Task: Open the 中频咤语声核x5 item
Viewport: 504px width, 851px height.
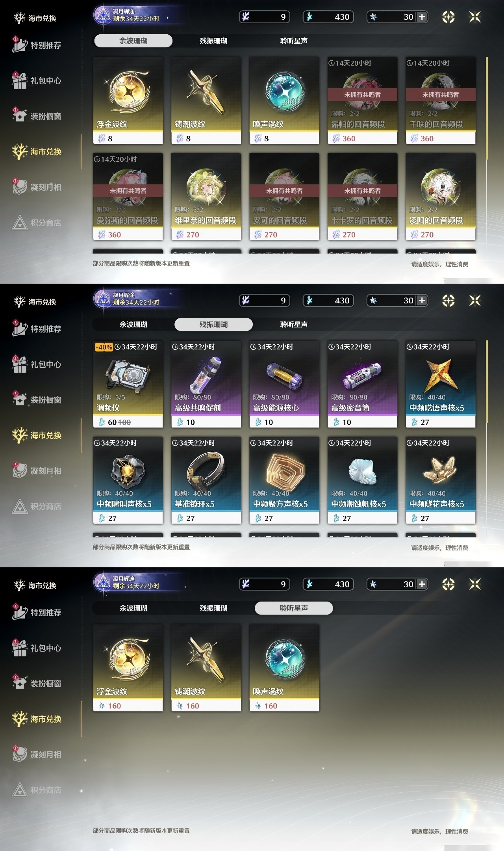Action: [441, 384]
